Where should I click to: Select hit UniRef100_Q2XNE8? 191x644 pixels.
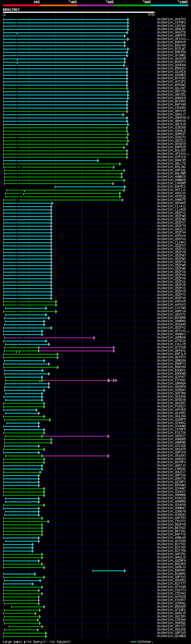pyautogui.click(x=171, y=636)
